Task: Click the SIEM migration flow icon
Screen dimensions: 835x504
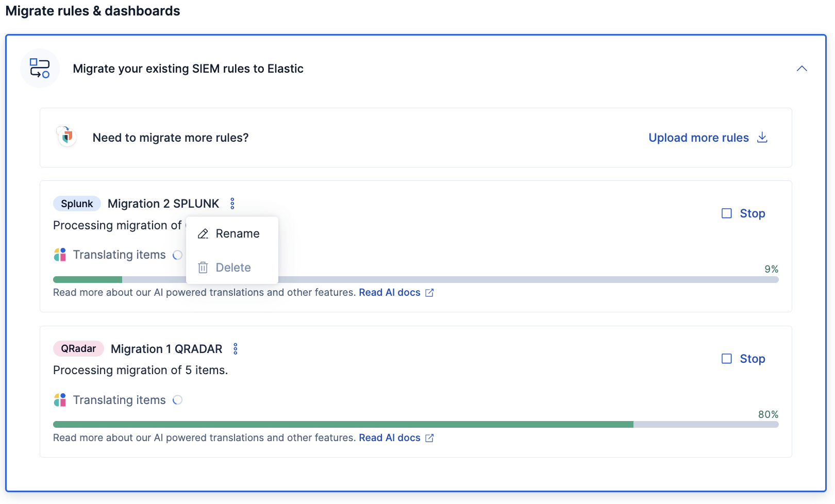Action: point(40,68)
